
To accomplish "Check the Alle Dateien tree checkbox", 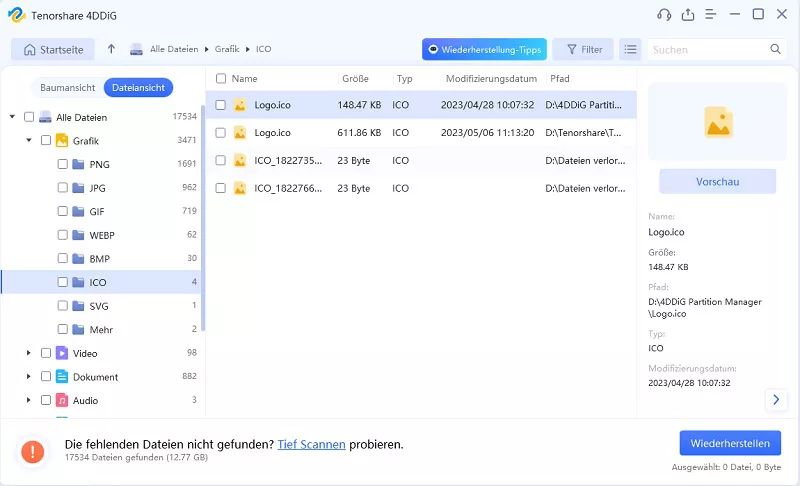I will click(29, 117).
